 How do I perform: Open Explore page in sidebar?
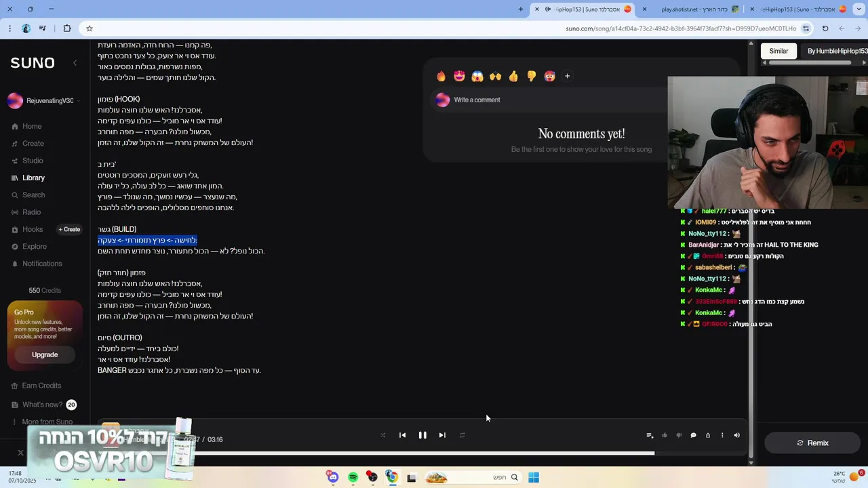click(28, 247)
